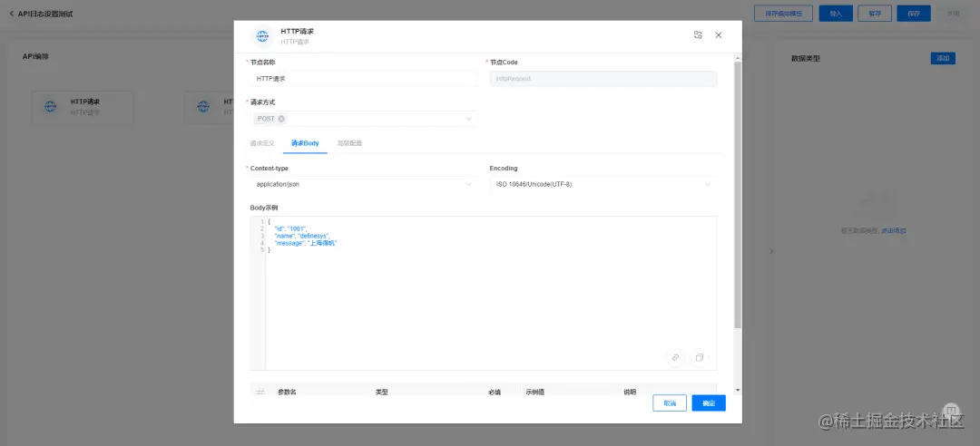The width and height of the screenshot is (980, 446).
Task: Click the 确定 button
Action: [x=709, y=402]
